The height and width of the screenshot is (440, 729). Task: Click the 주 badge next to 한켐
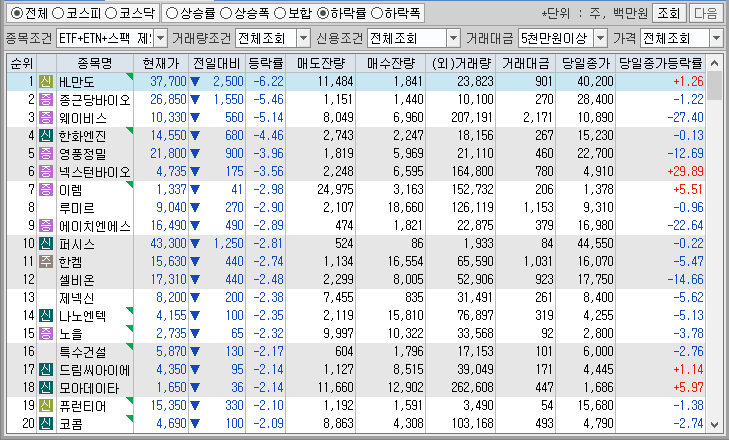coord(46,262)
